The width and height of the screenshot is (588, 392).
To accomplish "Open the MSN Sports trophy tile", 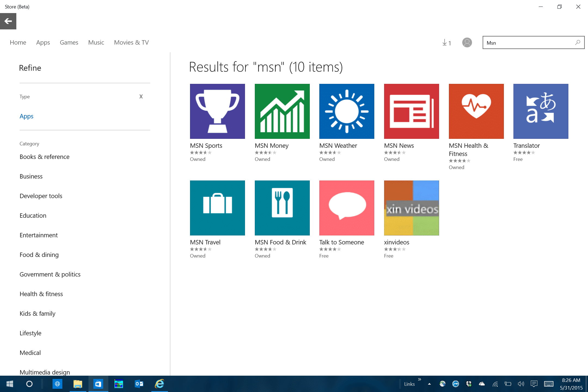I will click(x=217, y=111).
